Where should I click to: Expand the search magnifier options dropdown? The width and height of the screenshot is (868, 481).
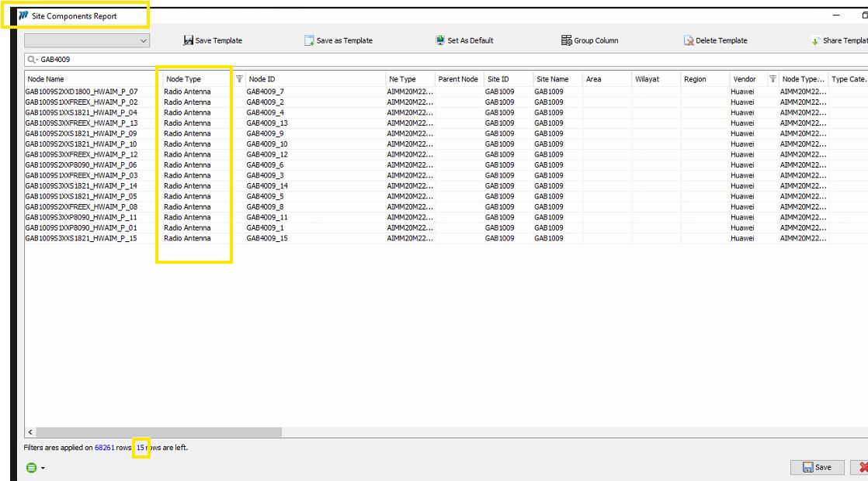pos(33,60)
